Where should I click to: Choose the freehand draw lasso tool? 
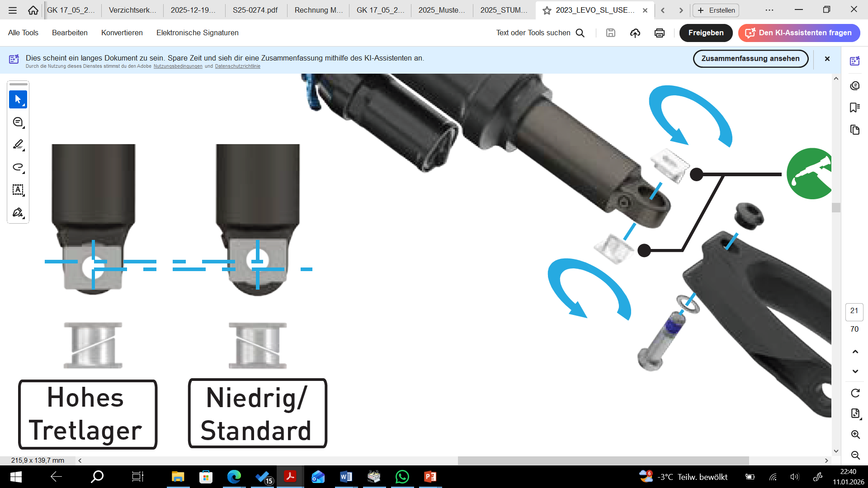18,167
